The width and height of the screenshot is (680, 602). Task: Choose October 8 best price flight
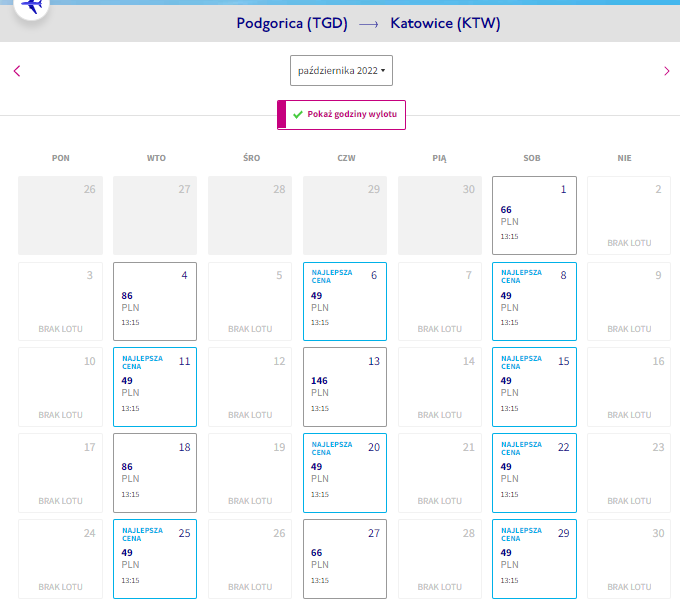pyautogui.click(x=534, y=301)
